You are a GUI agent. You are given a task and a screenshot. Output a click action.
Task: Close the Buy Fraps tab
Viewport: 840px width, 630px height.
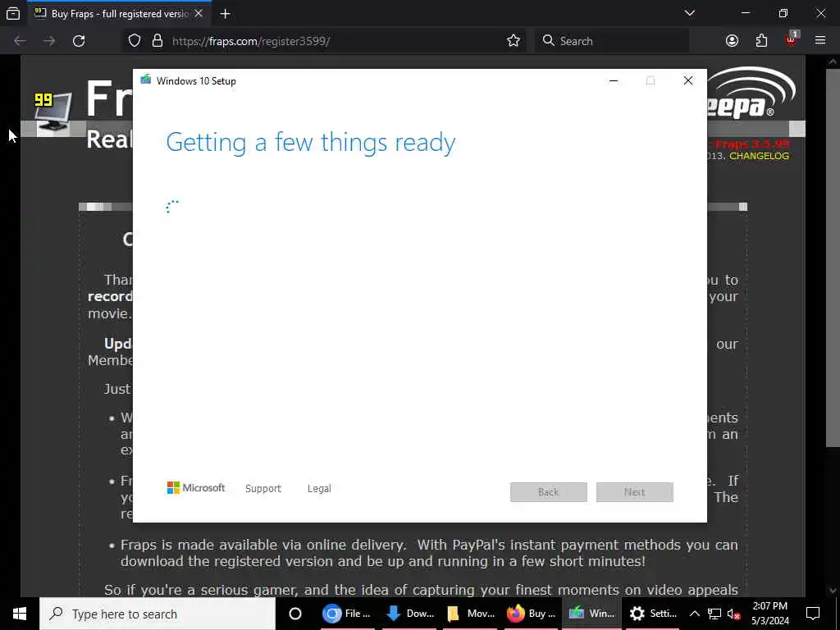[199, 14]
